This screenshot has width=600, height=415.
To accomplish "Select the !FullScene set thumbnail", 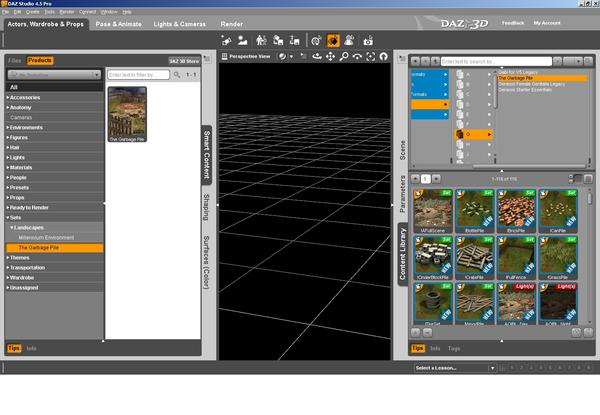I will (433, 211).
